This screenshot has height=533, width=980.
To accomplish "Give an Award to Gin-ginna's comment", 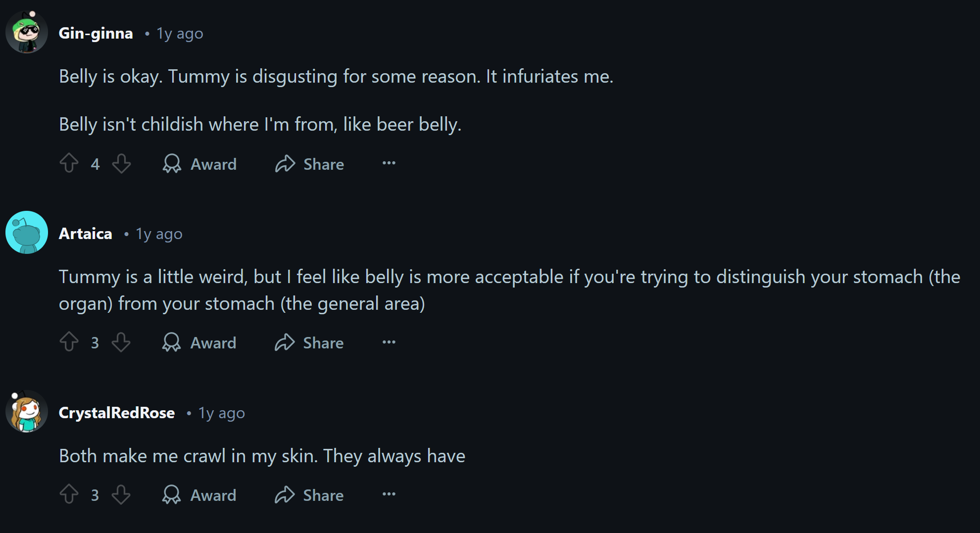I will [x=200, y=164].
